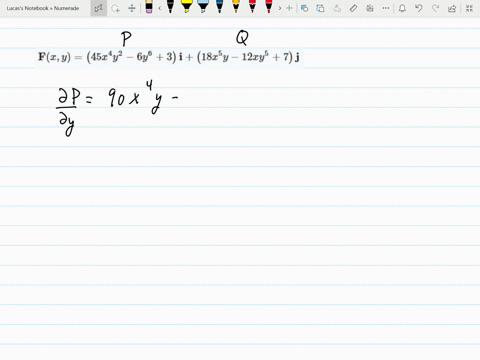
Task: Open the Ruler tool
Action: pos(353,8)
